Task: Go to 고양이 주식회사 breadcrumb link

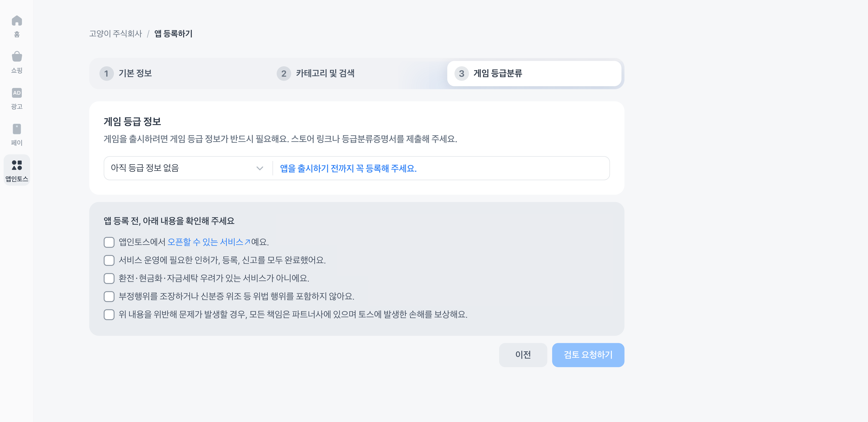Action: 116,34
